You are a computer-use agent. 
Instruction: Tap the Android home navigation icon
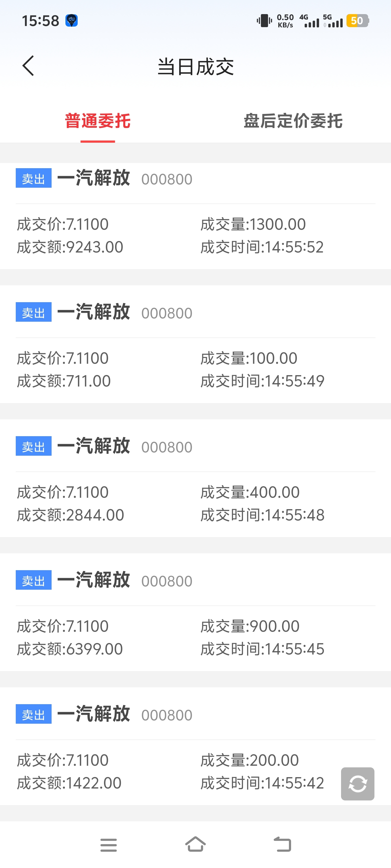(x=195, y=844)
